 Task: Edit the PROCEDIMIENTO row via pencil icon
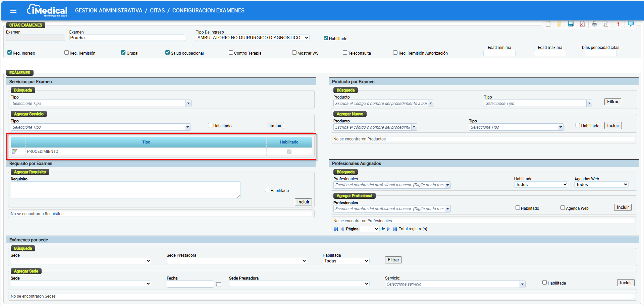14,151
